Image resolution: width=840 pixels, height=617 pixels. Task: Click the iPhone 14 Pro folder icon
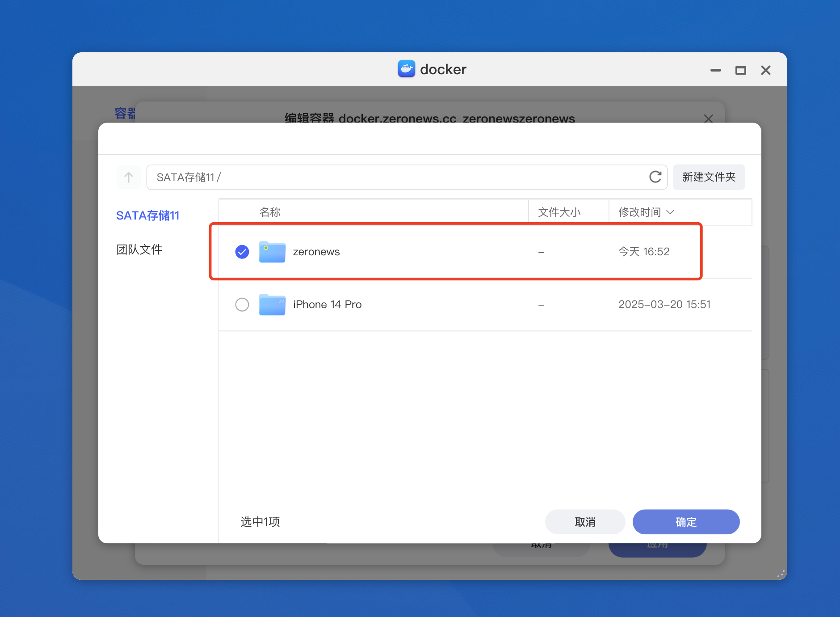pos(272,304)
